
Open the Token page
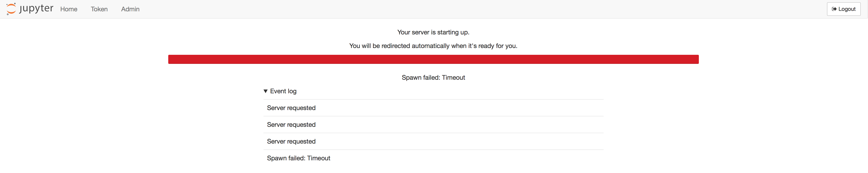pos(99,9)
